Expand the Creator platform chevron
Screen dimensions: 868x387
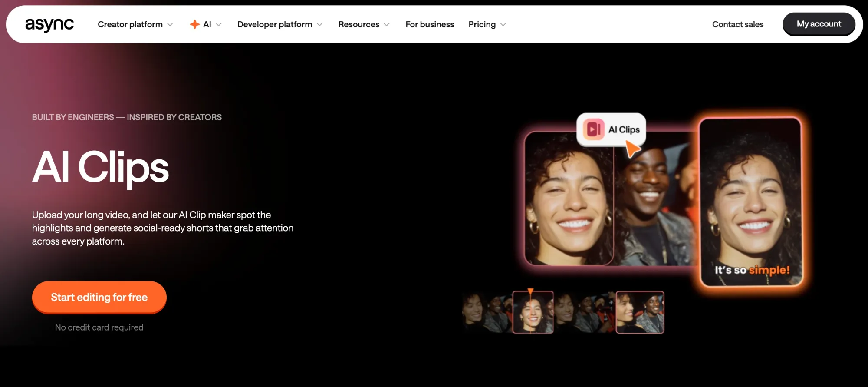[x=170, y=25]
